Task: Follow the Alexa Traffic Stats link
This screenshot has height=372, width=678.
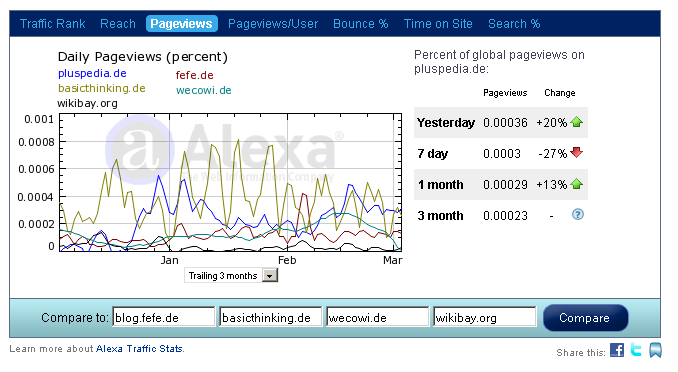Action: click(139, 349)
